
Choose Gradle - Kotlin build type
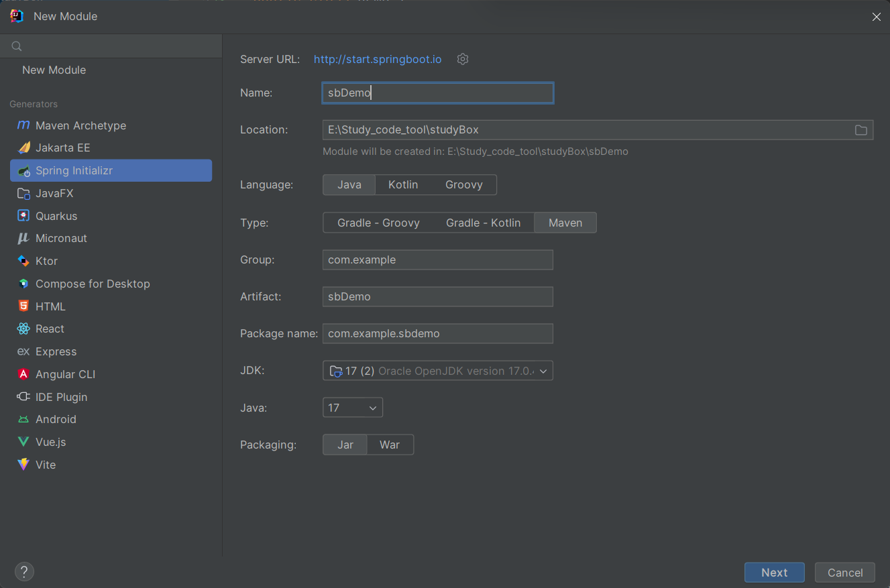(x=484, y=223)
